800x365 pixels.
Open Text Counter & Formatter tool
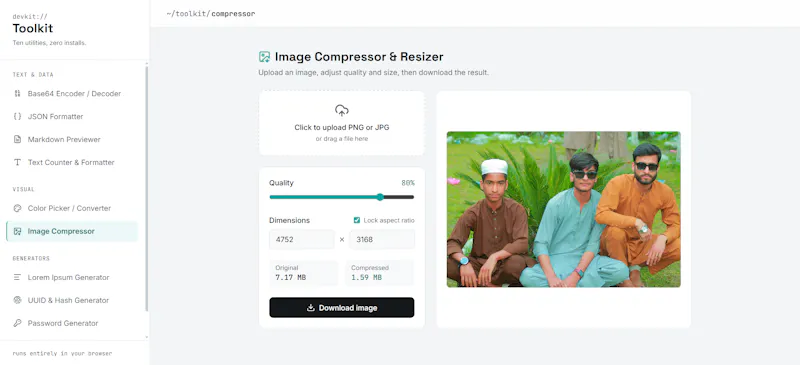click(72, 162)
